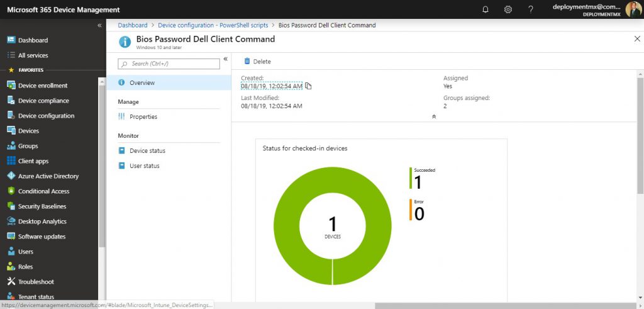The width and height of the screenshot is (644, 309).
Task: Open Conditional Access from the sidebar
Action: click(x=43, y=191)
